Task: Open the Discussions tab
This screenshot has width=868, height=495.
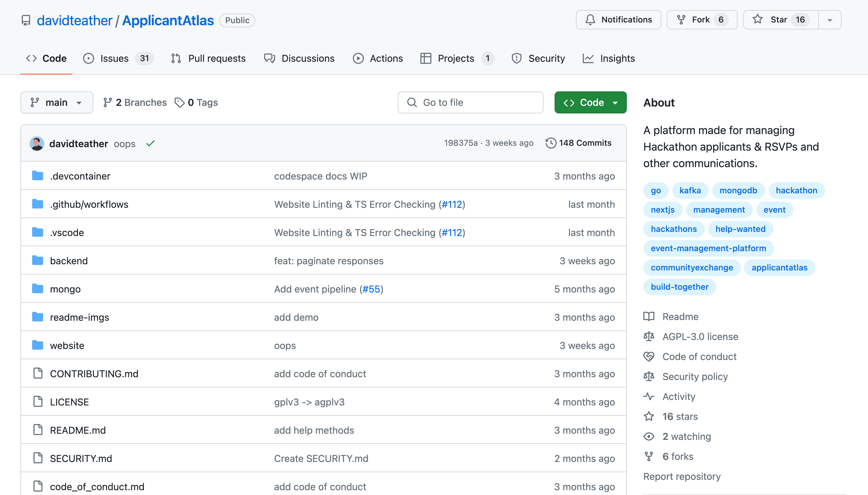Action: click(299, 59)
